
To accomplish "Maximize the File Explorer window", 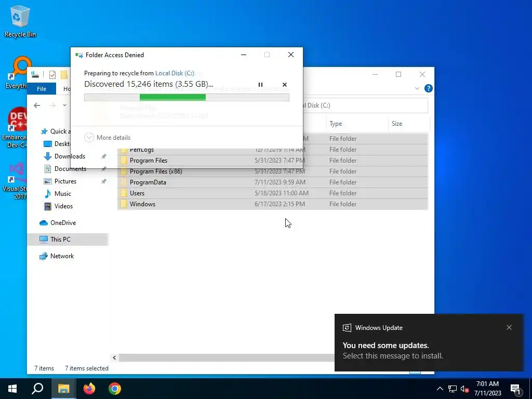I will pos(398,74).
